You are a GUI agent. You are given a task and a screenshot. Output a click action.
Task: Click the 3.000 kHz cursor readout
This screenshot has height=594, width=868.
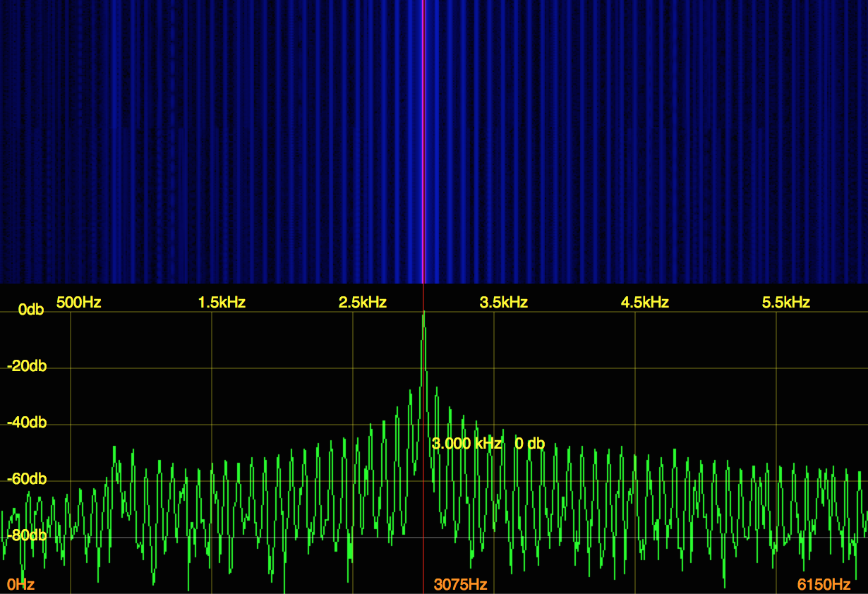tap(466, 444)
